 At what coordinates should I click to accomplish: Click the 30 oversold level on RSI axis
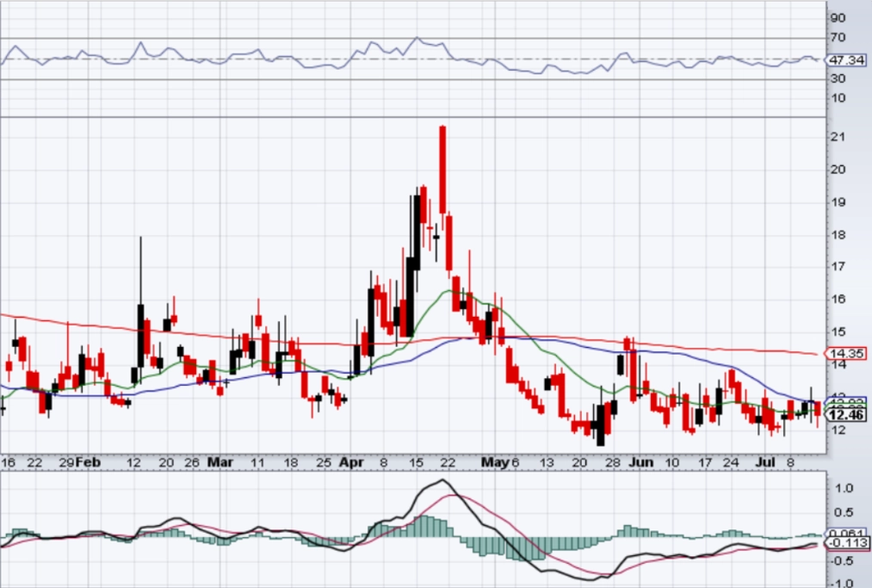click(838, 78)
